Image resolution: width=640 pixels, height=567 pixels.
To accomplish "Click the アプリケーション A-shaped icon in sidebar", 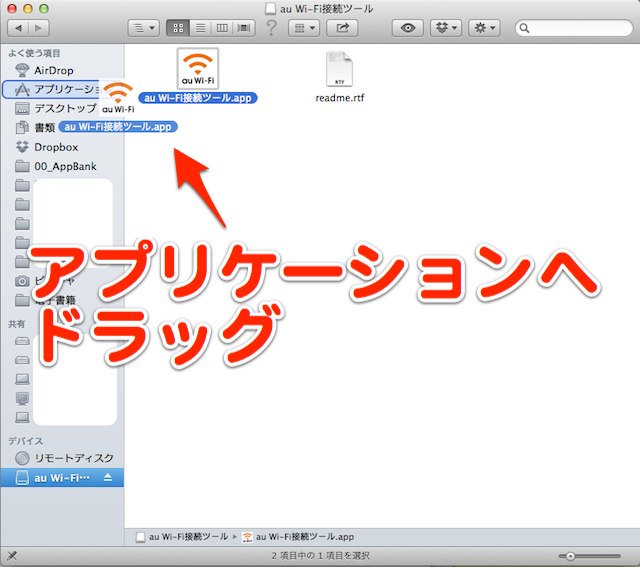I will 22,89.
